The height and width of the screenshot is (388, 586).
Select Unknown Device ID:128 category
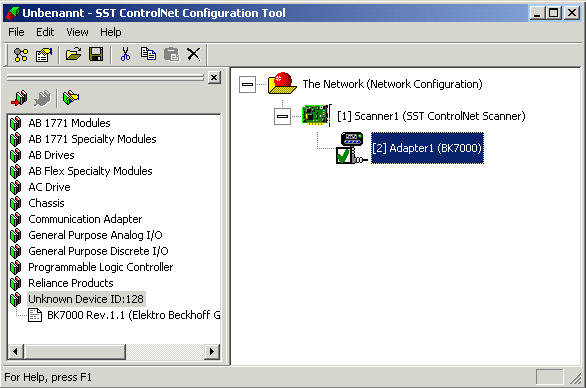pyautogui.click(x=86, y=299)
